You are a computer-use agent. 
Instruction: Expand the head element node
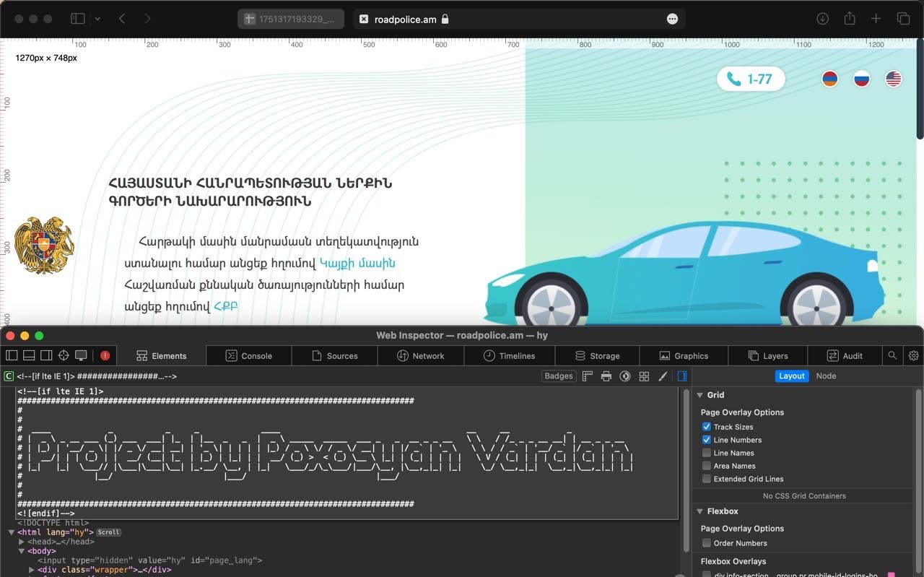coord(22,542)
